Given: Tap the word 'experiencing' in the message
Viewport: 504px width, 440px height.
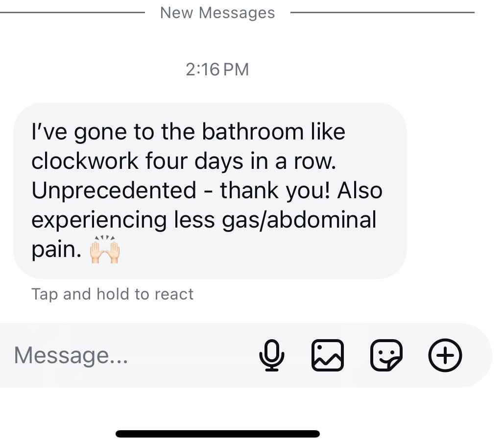Looking at the screenshot, I should pyautogui.click(x=99, y=220).
